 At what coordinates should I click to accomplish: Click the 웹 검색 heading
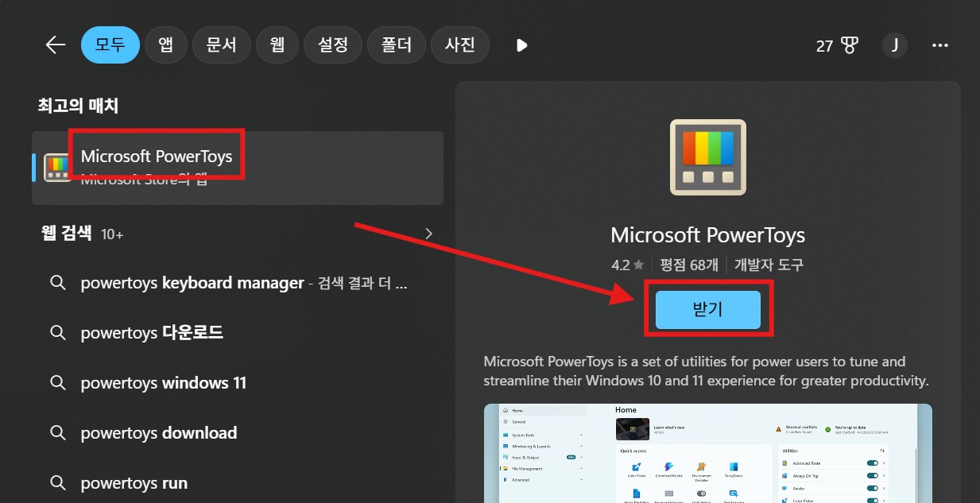pos(67,234)
